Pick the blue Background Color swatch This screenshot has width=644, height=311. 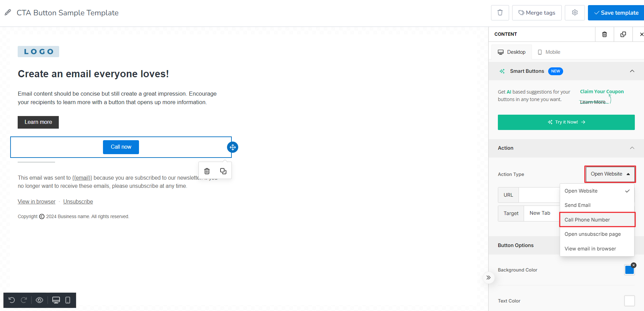(x=629, y=269)
